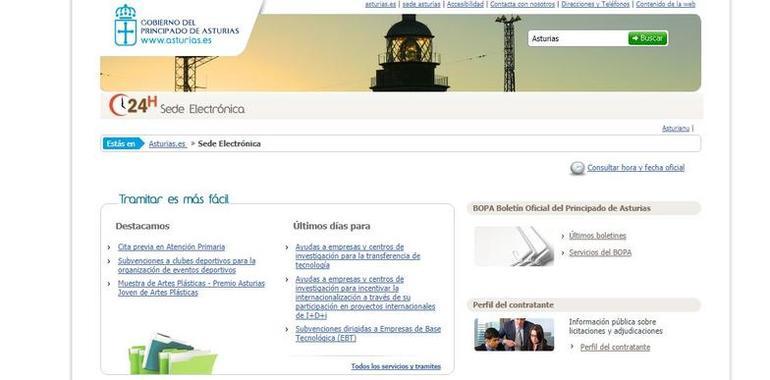Click the 24H Sede Electrónica clock logo
Screen dimensions: 770x380
(x=177, y=105)
